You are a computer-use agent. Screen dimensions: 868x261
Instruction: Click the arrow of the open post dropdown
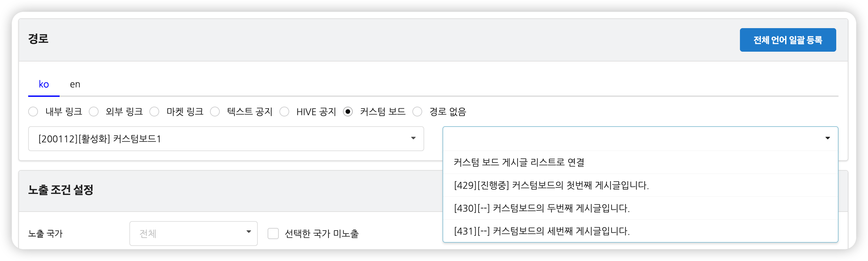tap(827, 138)
